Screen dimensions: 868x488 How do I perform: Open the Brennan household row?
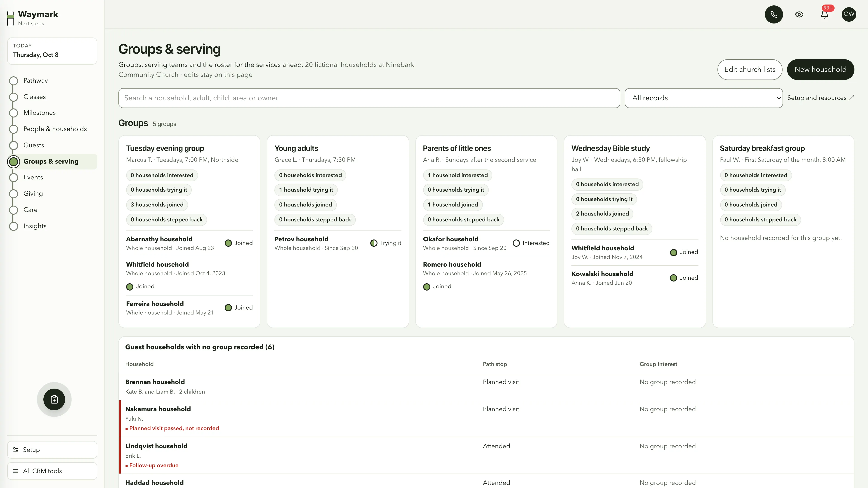(x=486, y=387)
